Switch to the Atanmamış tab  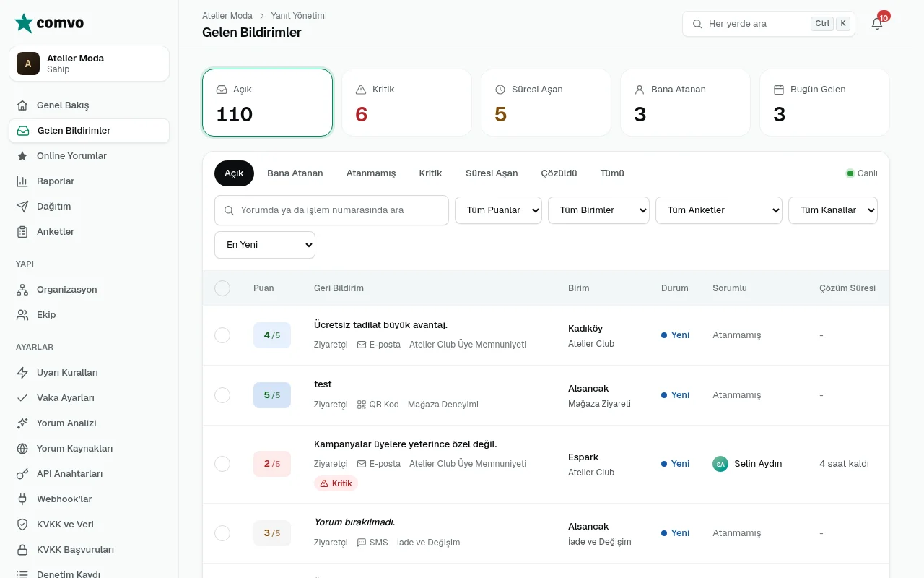(x=371, y=173)
